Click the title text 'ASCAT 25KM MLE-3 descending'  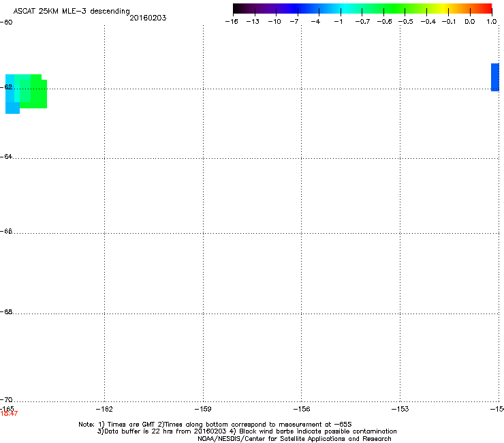72,12
